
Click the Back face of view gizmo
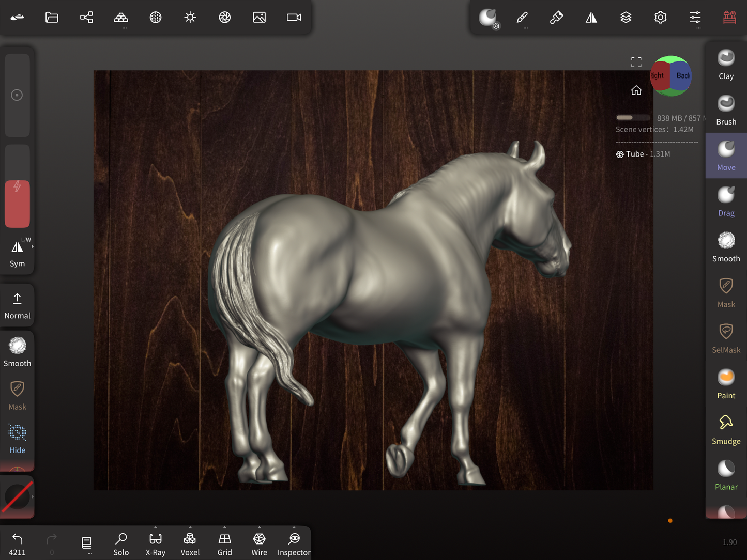coord(682,76)
